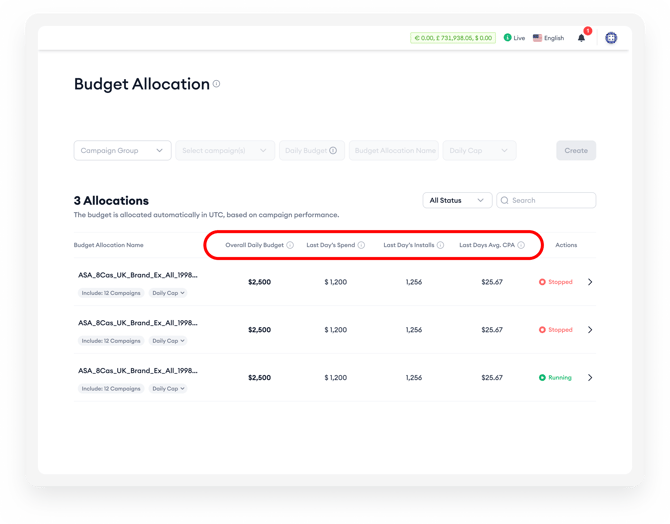Click info icon next to Overall Daily Budget
This screenshot has width=670, height=524.
(290, 245)
